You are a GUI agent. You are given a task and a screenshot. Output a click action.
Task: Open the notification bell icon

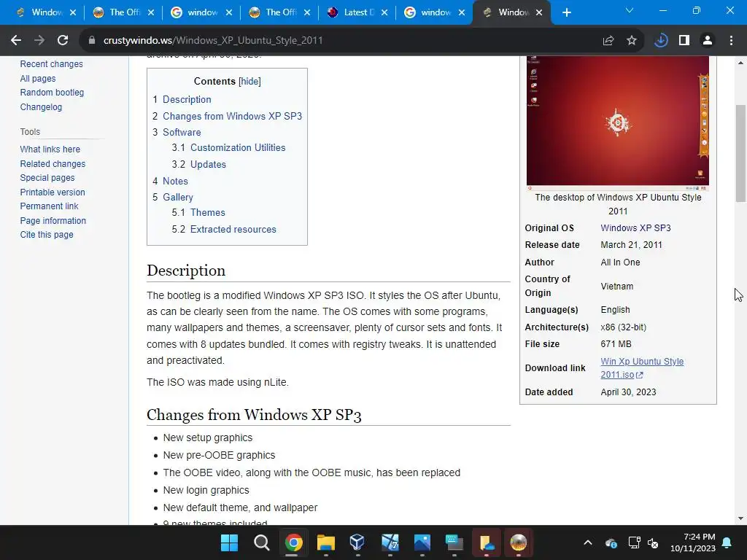point(727,542)
